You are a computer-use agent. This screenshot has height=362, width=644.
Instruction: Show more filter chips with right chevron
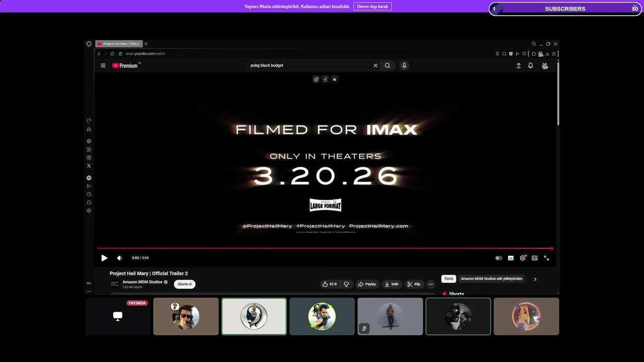535,279
